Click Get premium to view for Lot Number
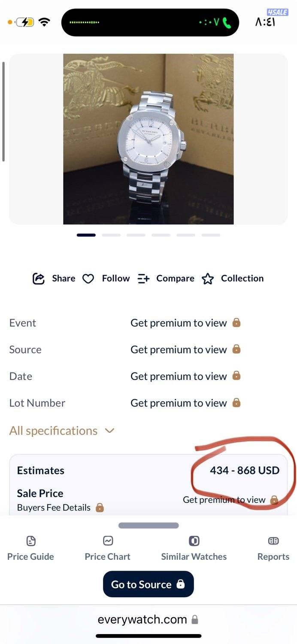The width and height of the screenshot is (297, 644). click(x=179, y=403)
